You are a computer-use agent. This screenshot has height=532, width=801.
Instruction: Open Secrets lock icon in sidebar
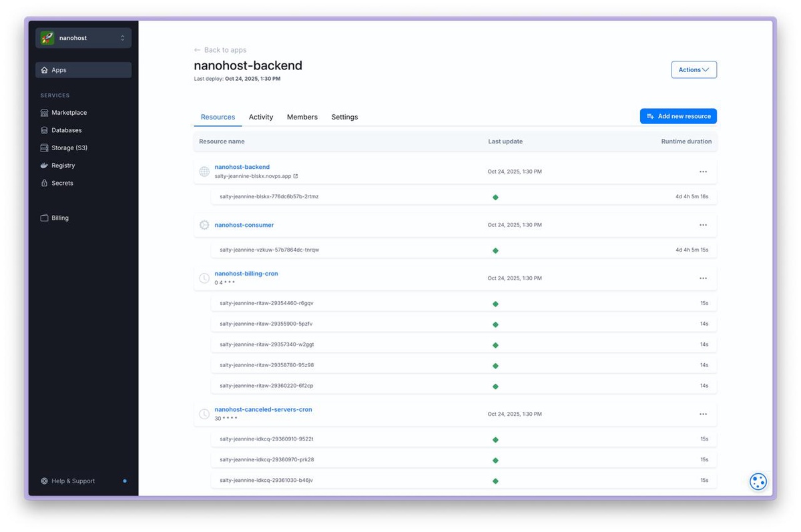pos(44,183)
